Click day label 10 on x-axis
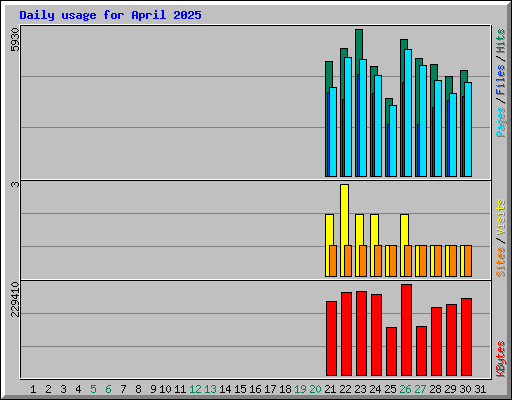Viewport: 512px width, 400px height. tap(165, 389)
